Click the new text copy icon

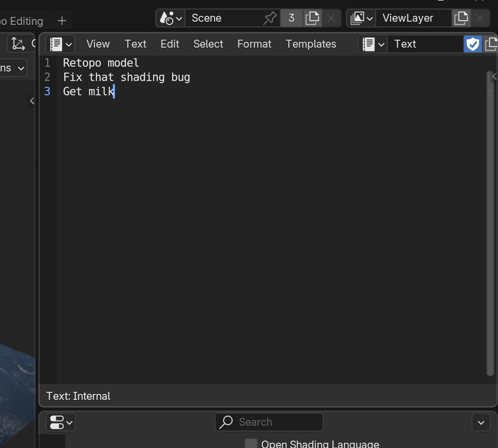[x=491, y=44]
